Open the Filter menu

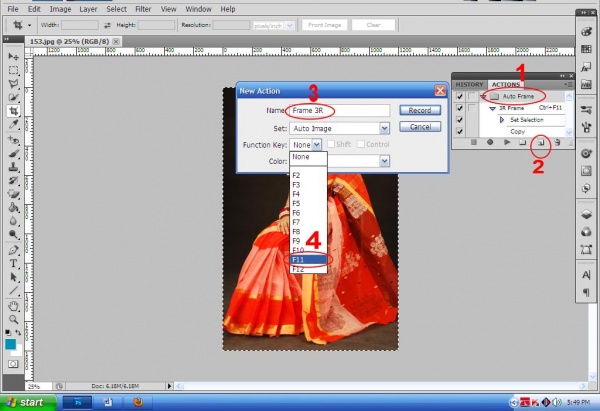click(x=143, y=7)
